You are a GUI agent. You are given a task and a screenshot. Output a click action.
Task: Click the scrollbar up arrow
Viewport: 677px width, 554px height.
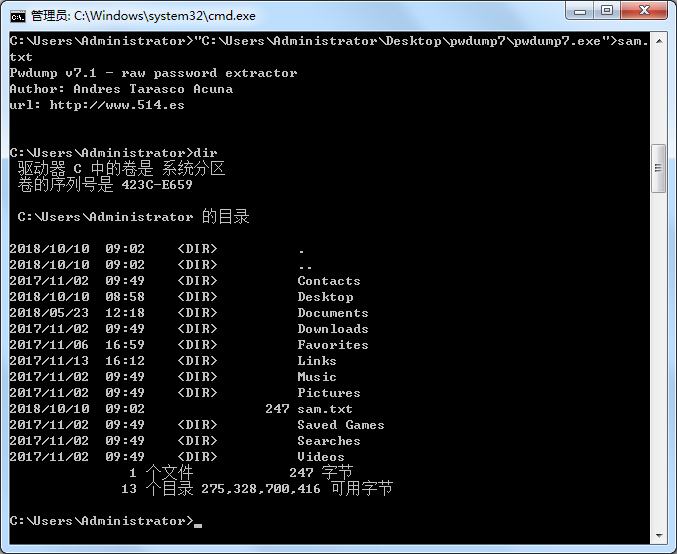pos(659,41)
